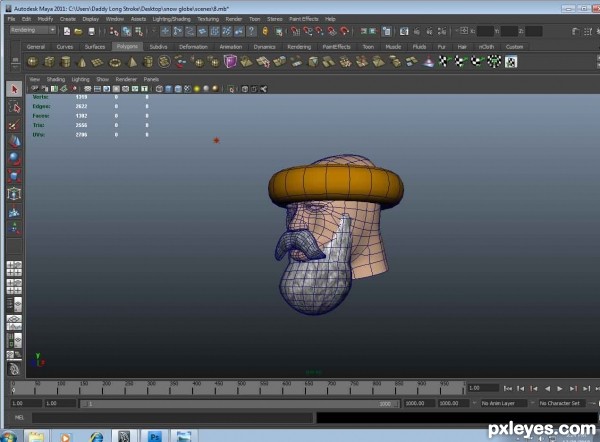Create a polygon Cone from the shelf

click(x=82, y=62)
